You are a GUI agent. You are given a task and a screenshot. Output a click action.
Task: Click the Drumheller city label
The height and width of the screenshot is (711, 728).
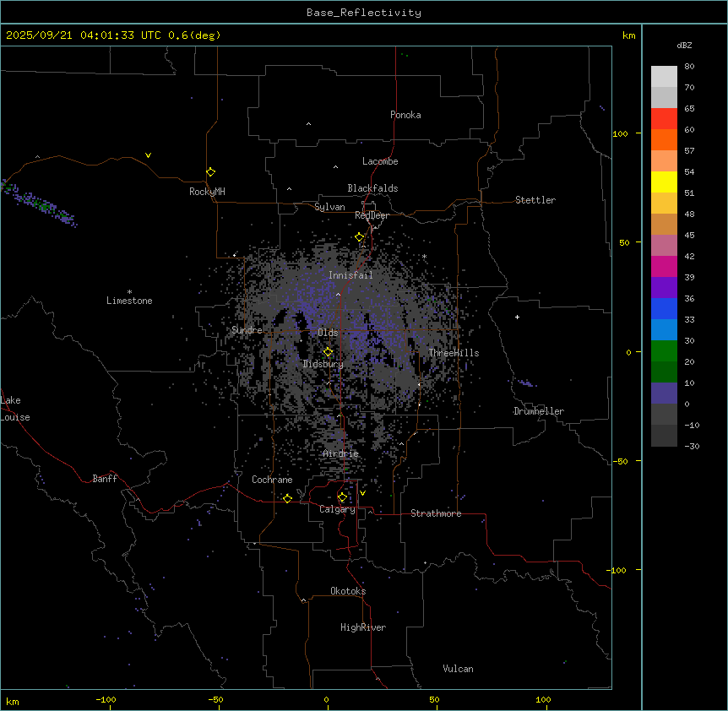(x=539, y=411)
